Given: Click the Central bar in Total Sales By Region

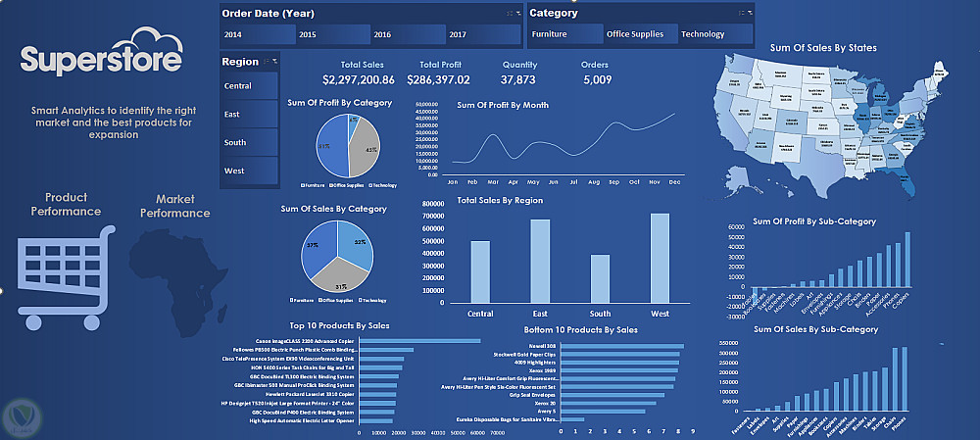Looking at the screenshot, I should pos(480,271).
